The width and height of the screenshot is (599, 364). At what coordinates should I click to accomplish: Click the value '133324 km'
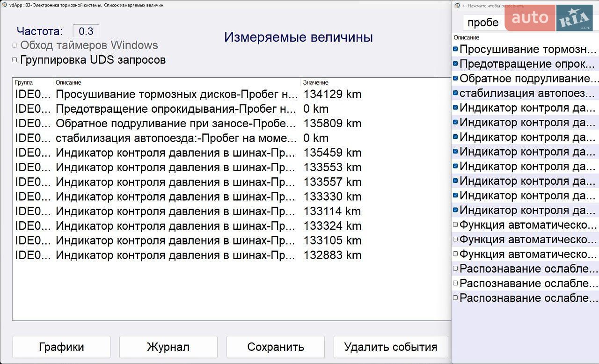332,226
